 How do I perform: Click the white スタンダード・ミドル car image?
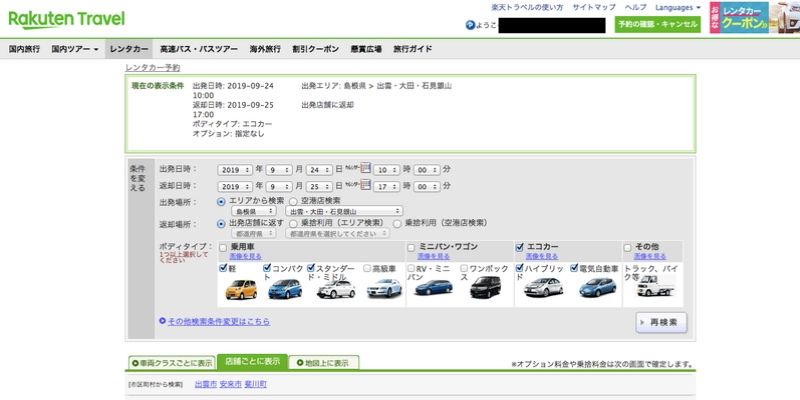tap(336, 289)
